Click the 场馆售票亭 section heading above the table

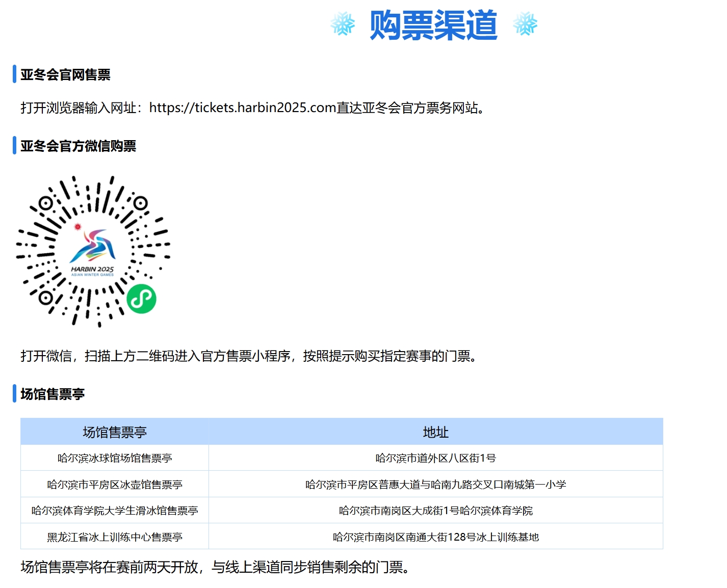53,394
